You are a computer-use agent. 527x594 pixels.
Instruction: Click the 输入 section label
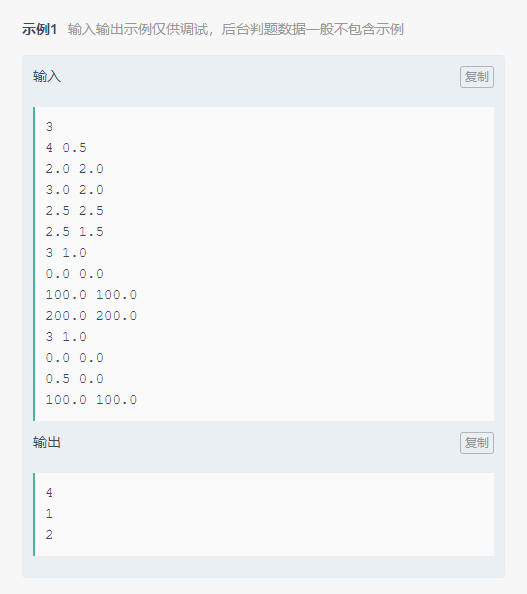point(47,77)
